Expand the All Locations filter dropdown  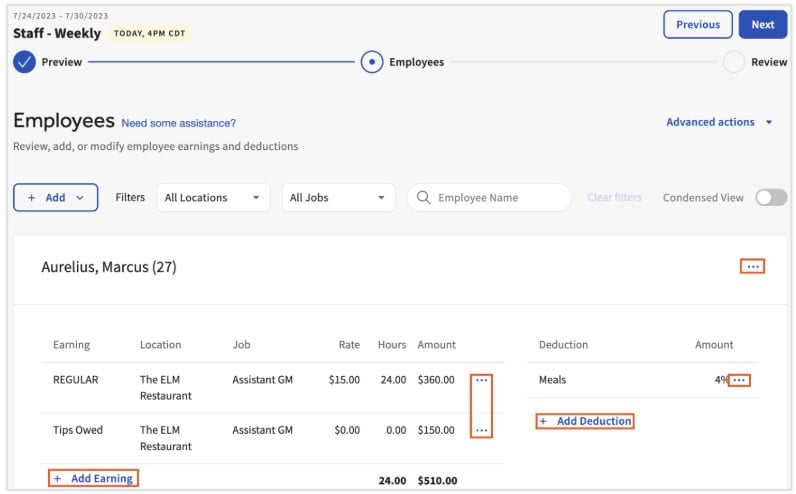213,197
